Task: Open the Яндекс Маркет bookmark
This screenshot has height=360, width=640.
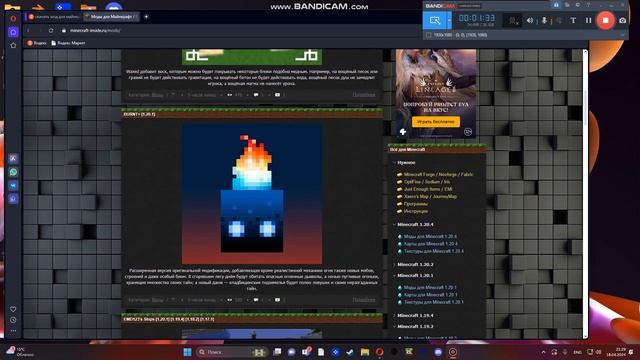Action: 68,43
